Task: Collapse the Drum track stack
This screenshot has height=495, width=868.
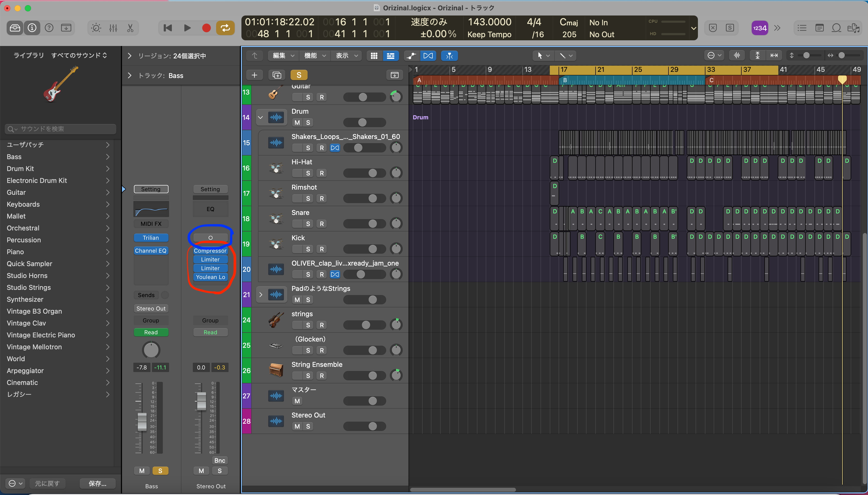Action: pos(261,118)
